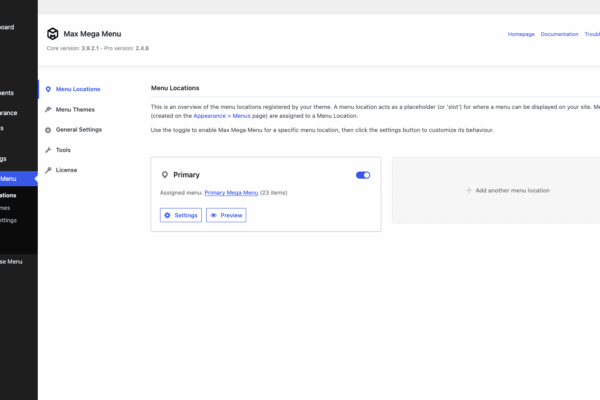Open the Menu Themes tab

(75, 109)
